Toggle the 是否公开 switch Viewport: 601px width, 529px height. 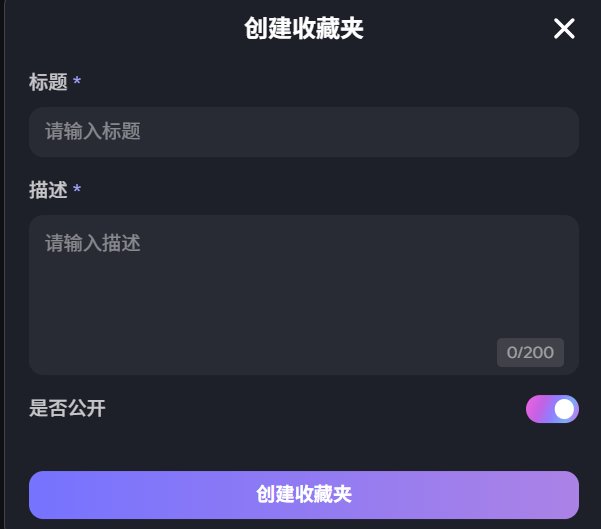(552, 409)
